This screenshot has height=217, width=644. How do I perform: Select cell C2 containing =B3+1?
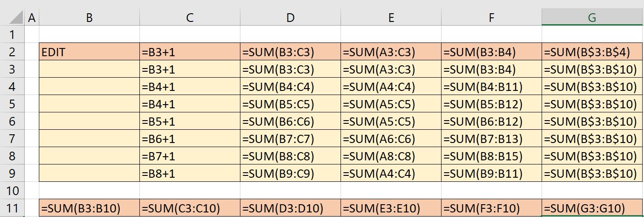(190, 52)
